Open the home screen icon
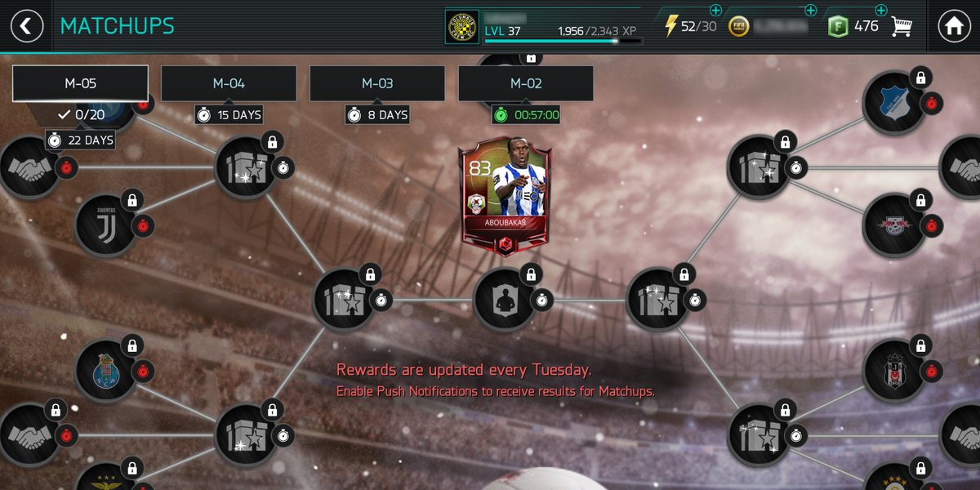The width and height of the screenshot is (980, 490). [x=954, y=26]
